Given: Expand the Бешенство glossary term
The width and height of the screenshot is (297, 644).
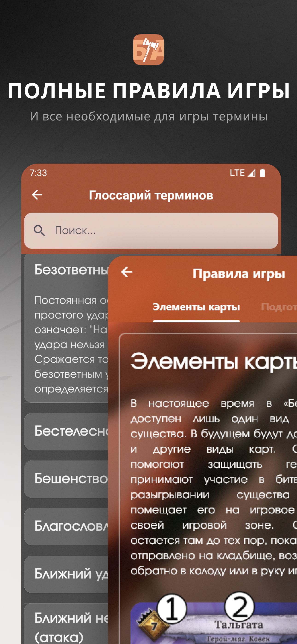Looking at the screenshot, I should [66, 479].
